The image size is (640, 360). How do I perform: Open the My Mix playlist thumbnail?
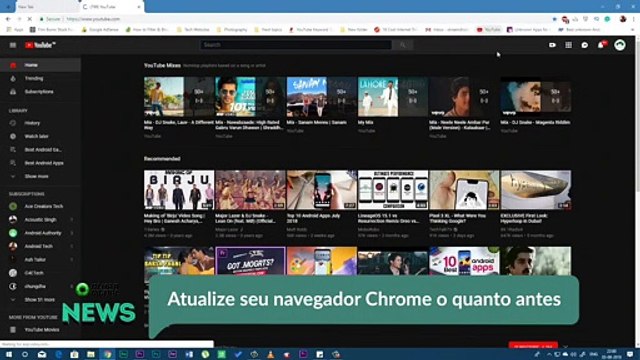pos(393,97)
